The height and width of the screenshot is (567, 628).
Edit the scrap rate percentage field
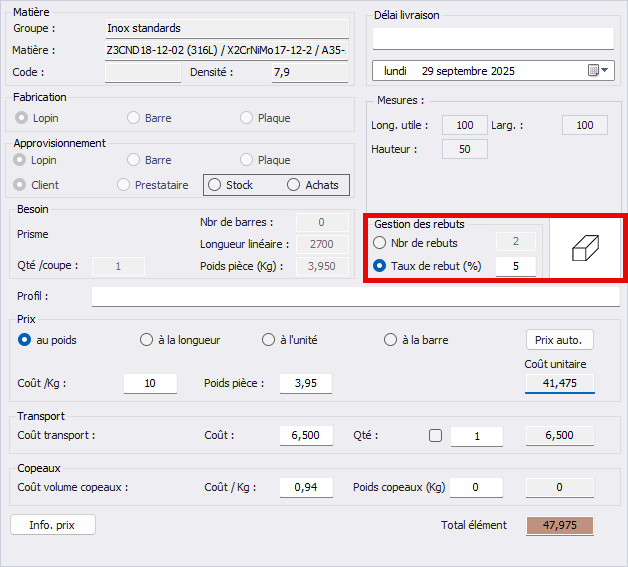(x=515, y=266)
